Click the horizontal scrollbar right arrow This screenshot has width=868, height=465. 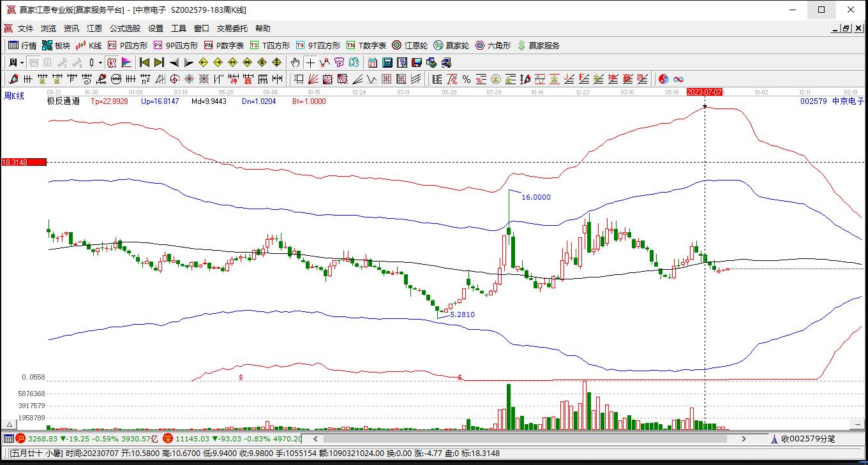coord(744,439)
